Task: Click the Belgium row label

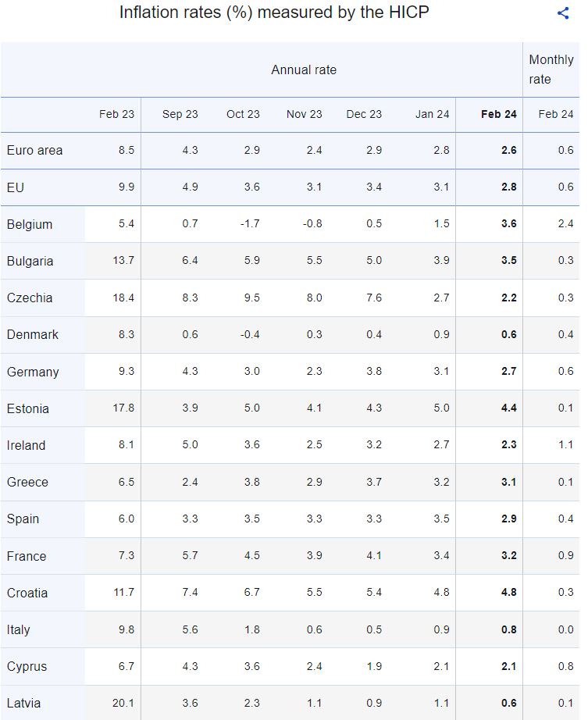Action: click(x=30, y=224)
